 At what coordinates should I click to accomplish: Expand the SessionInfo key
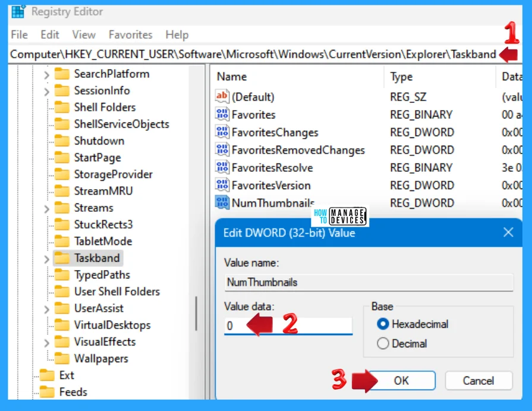(x=46, y=91)
